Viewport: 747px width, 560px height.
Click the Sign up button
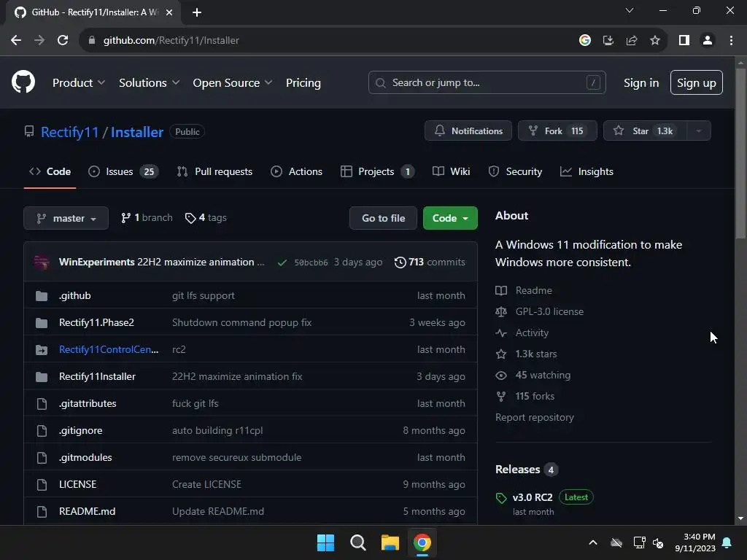[x=697, y=82]
